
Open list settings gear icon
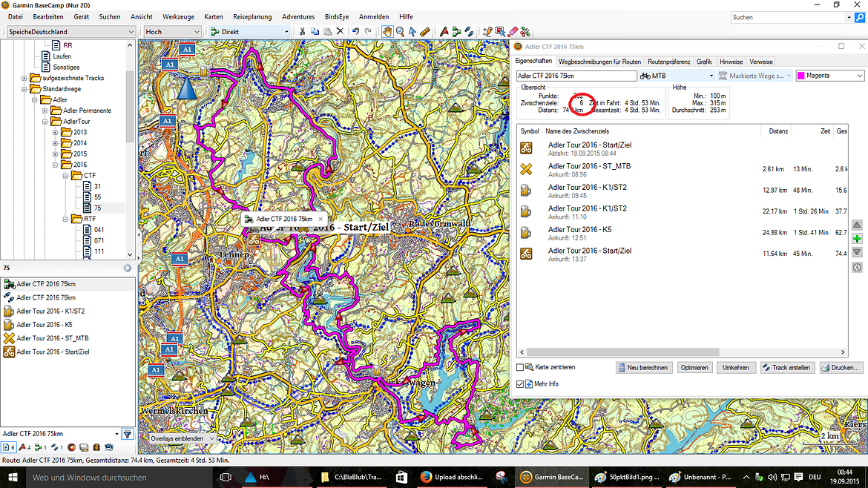tap(128, 268)
